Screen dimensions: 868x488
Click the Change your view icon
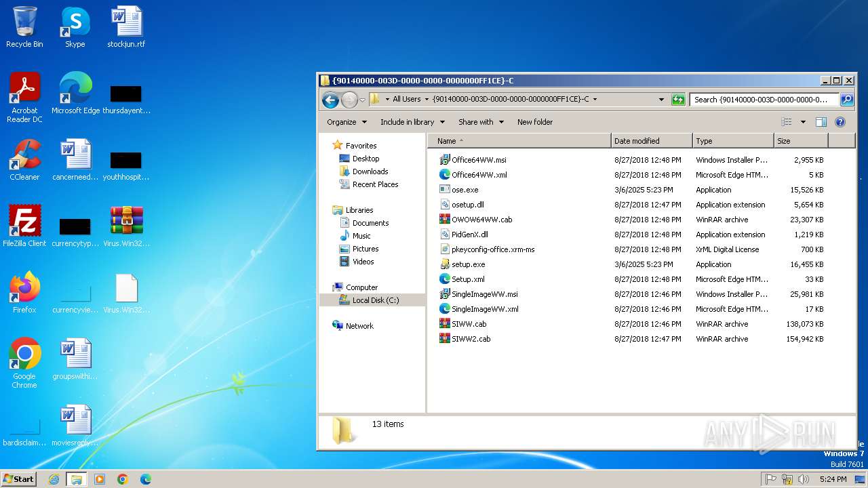[787, 122]
